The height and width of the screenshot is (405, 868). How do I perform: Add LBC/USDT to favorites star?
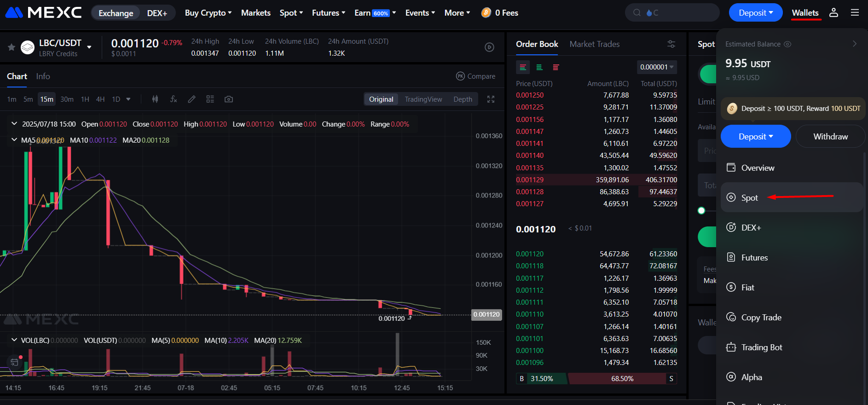[x=12, y=47]
